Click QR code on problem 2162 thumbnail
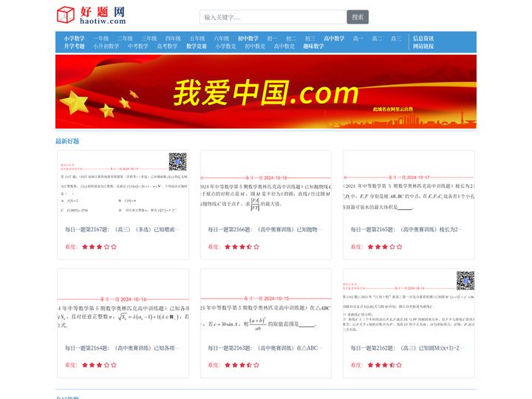 click(x=465, y=281)
